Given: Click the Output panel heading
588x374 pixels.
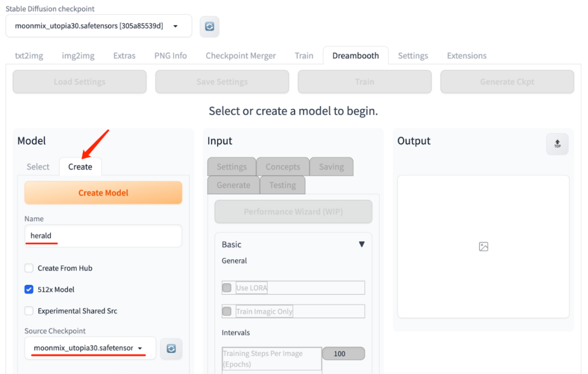Looking at the screenshot, I should (414, 140).
